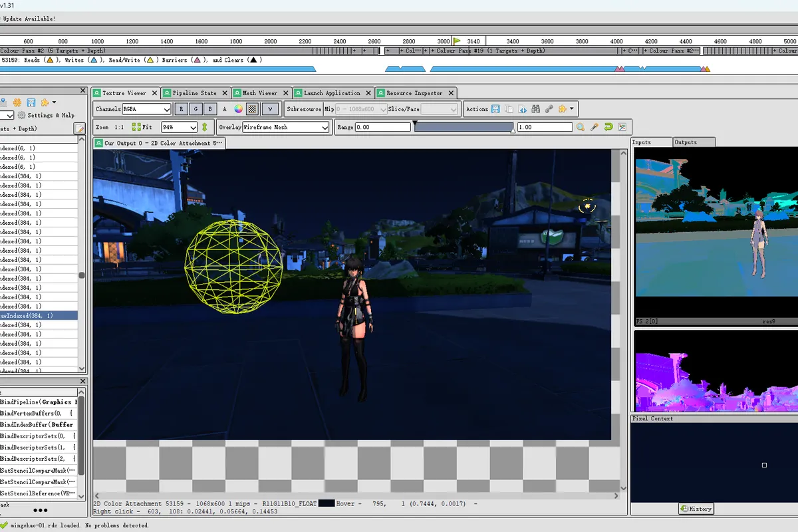
Task: Close the Mesh Viewer tab
Action: [x=286, y=93]
